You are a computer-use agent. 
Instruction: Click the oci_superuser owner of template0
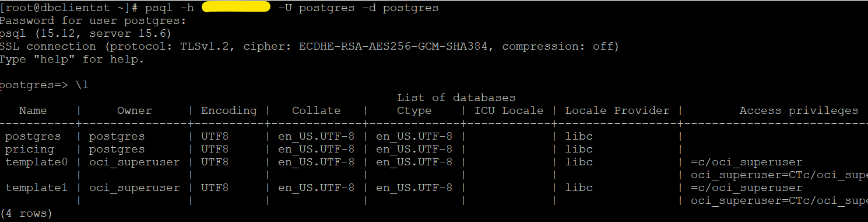pyautogui.click(x=134, y=162)
